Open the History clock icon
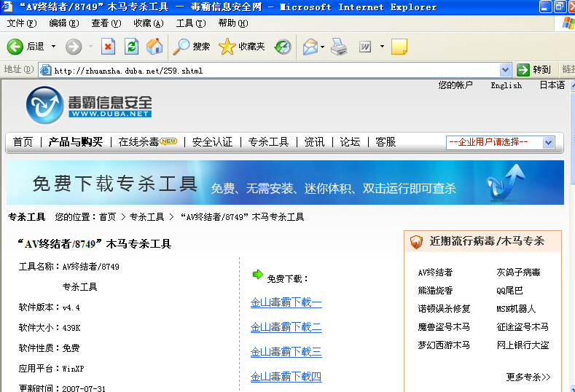This screenshot has height=392, width=575. tap(283, 47)
